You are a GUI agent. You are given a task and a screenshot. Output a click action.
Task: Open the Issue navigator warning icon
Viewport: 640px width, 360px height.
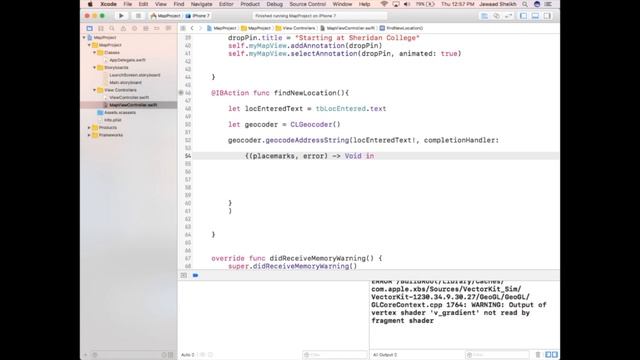(x=123, y=28)
